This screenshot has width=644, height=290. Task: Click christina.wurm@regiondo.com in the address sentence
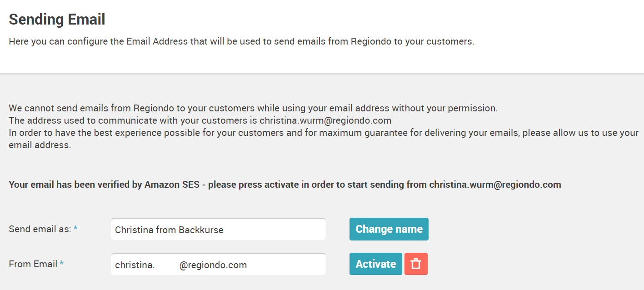pos(325,121)
